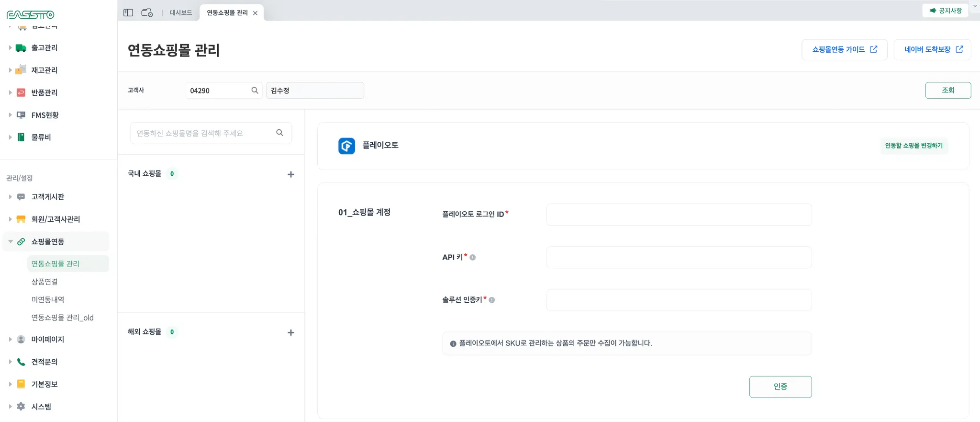Click the 인증 button
Image resolution: width=980 pixels, height=422 pixels.
pyautogui.click(x=780, y=387)
